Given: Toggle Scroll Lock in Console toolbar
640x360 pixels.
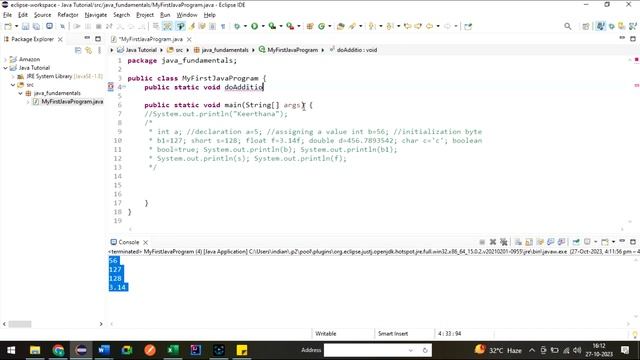Looking at the screenshot, I should pyautogui.click(x=529, y=242).
